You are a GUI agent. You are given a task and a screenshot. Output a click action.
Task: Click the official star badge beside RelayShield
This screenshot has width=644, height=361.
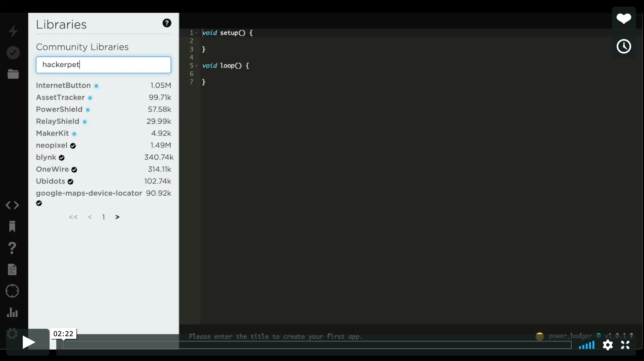(85, 122)
